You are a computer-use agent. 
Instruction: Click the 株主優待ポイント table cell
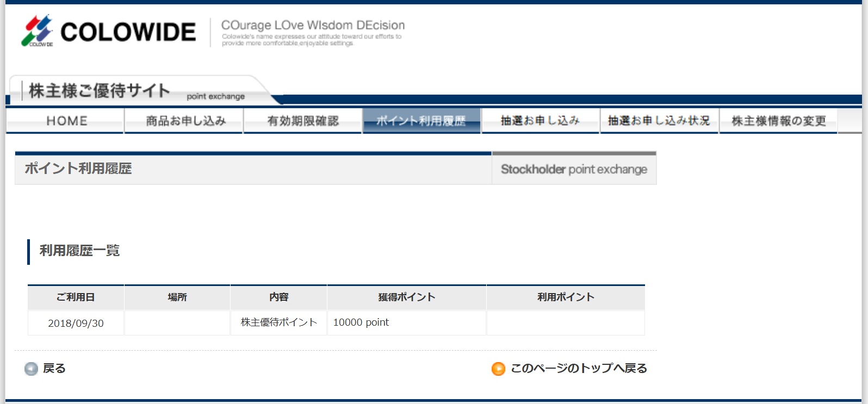[278, 322]
